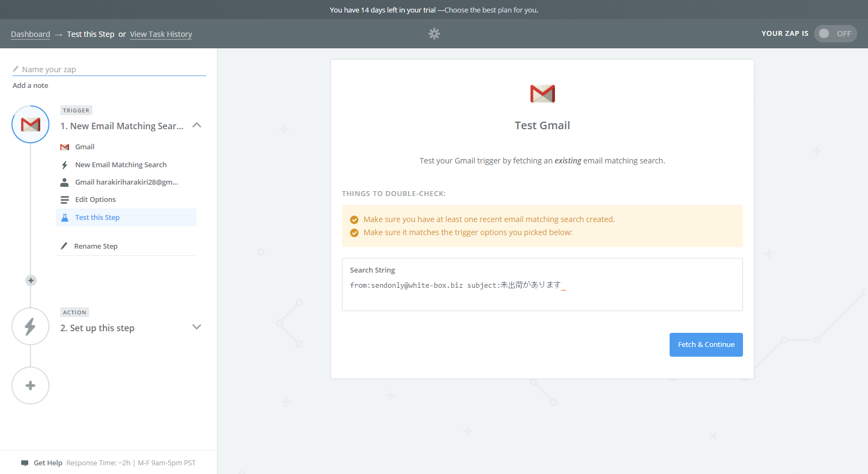Click the Test Gmail heading
Screen dimensions: 868x474
[542, 125]
